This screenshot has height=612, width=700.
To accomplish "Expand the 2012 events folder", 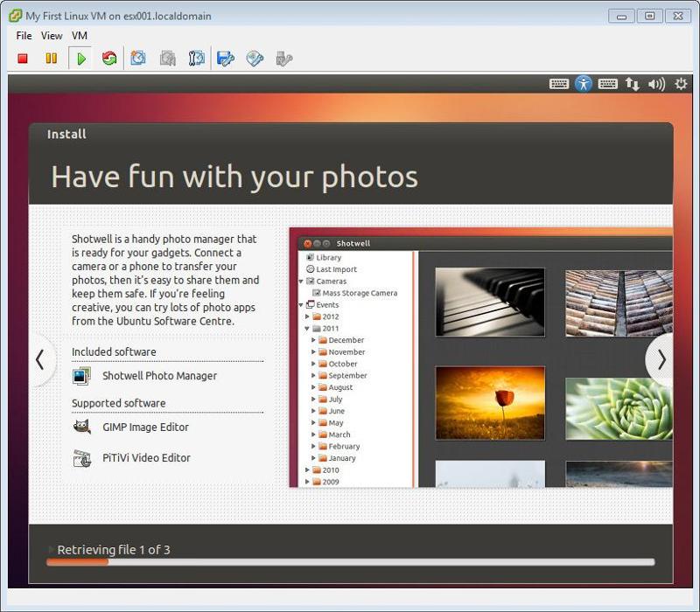I will tap(307, 316).
